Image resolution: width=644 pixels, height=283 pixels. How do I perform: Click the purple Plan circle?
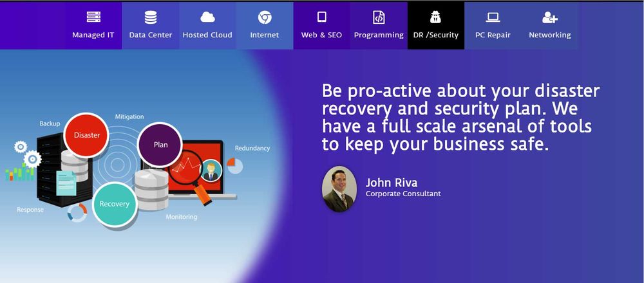point(160,145)
